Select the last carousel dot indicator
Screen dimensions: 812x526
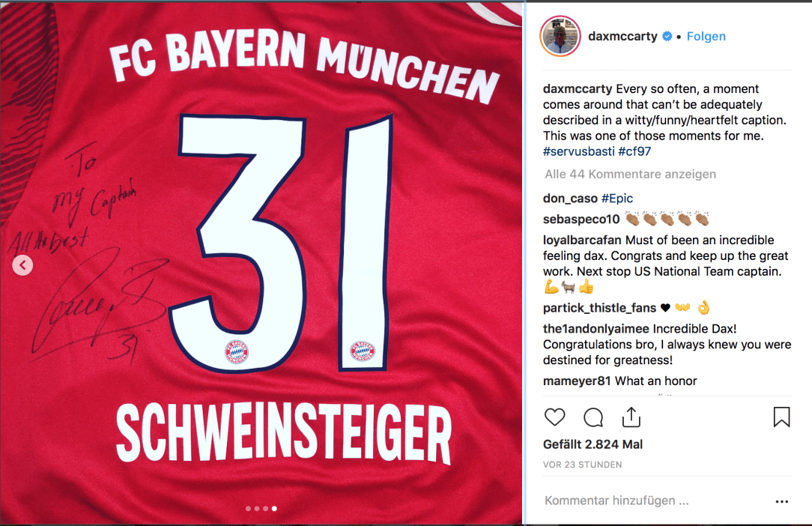pyautogui.click(x=274, y=508)
